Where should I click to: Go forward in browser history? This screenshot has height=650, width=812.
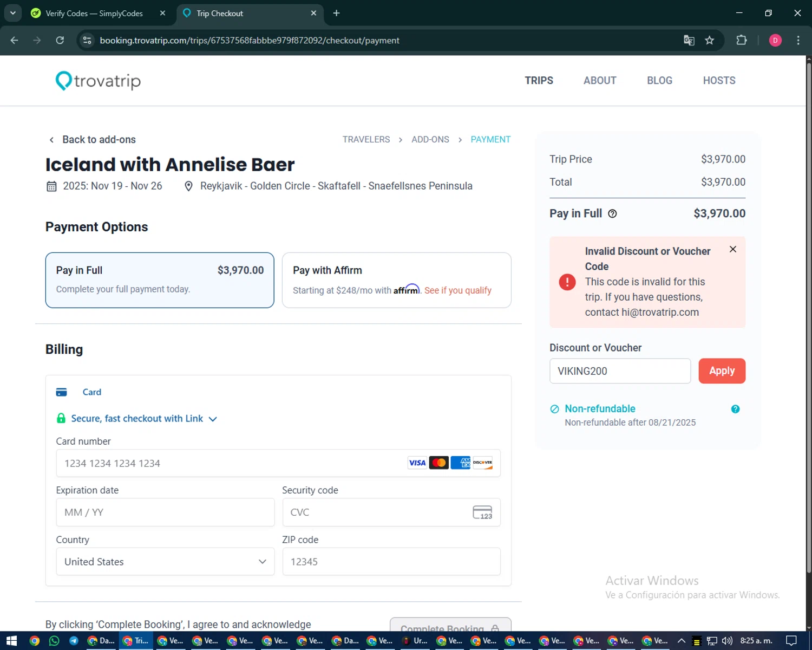point(37,40)
